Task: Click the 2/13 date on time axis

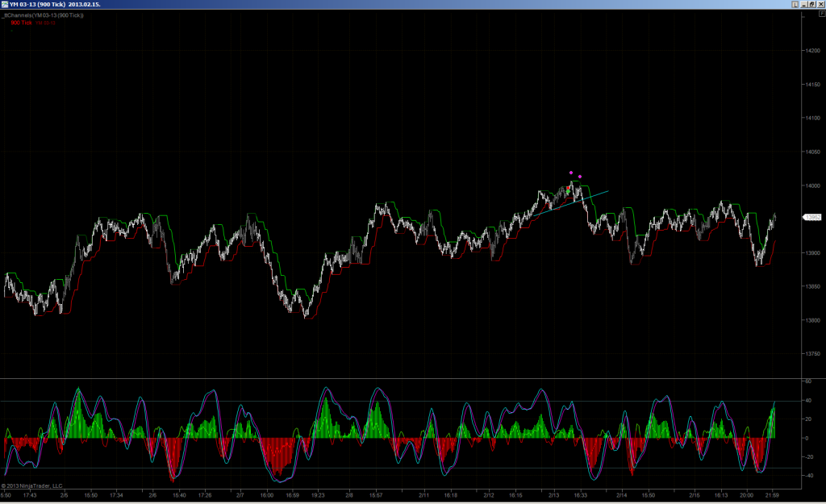Action: click(x=553, y=495)
